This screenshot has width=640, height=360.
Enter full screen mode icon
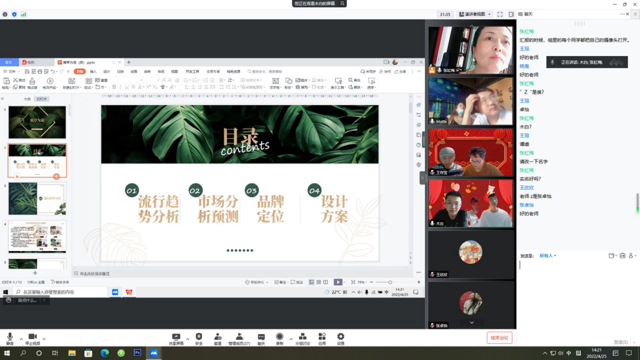coord(500,14)
